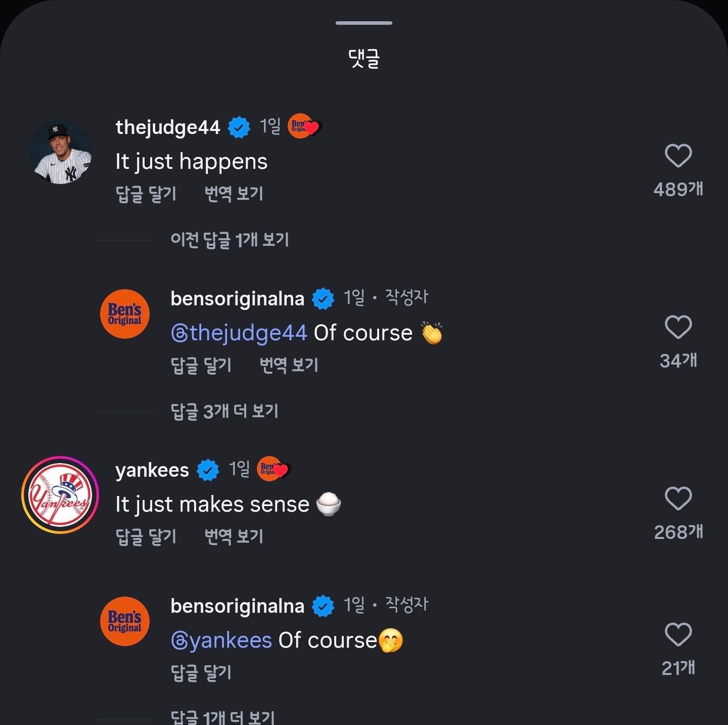The height and width of the screenshot is (725, 728).
Task: Expand "답글 3개 더 보기" replies
Action: (224, 412)
